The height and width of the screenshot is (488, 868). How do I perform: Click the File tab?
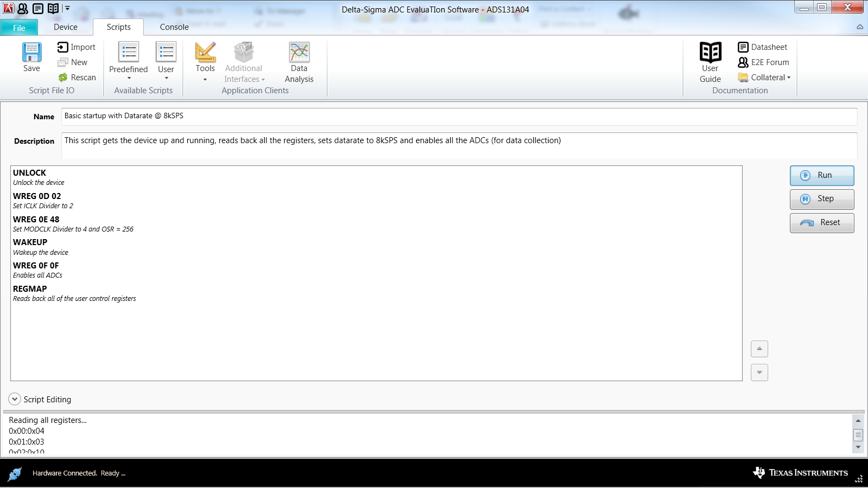(x=19, y=28)
